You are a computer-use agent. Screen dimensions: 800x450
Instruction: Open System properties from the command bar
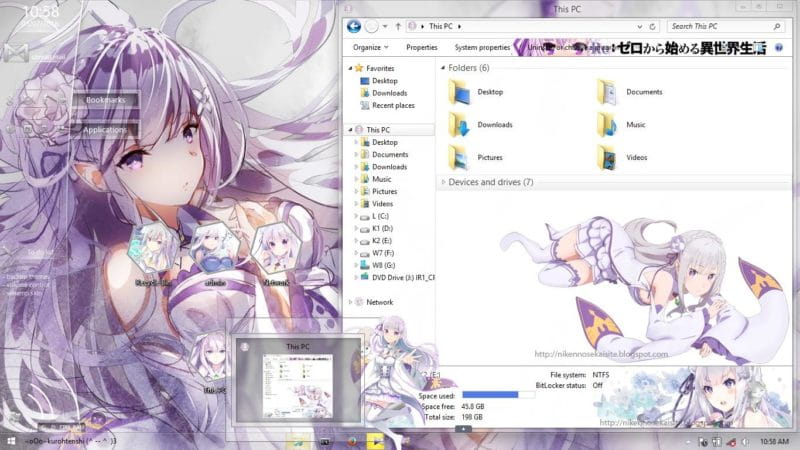pos(482,47)
